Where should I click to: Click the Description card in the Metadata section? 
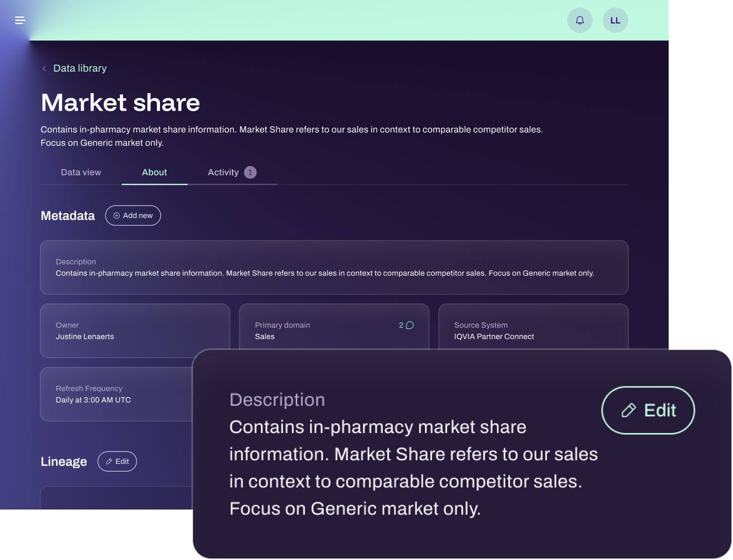click(x=334, y=267)
